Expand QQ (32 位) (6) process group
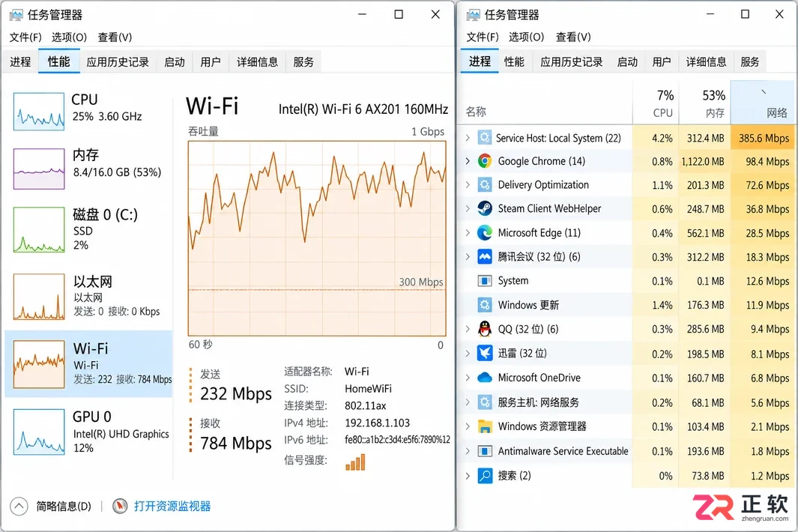Image resolution: width=798 pixels, height=532 pixels. (x=468, y=329)
